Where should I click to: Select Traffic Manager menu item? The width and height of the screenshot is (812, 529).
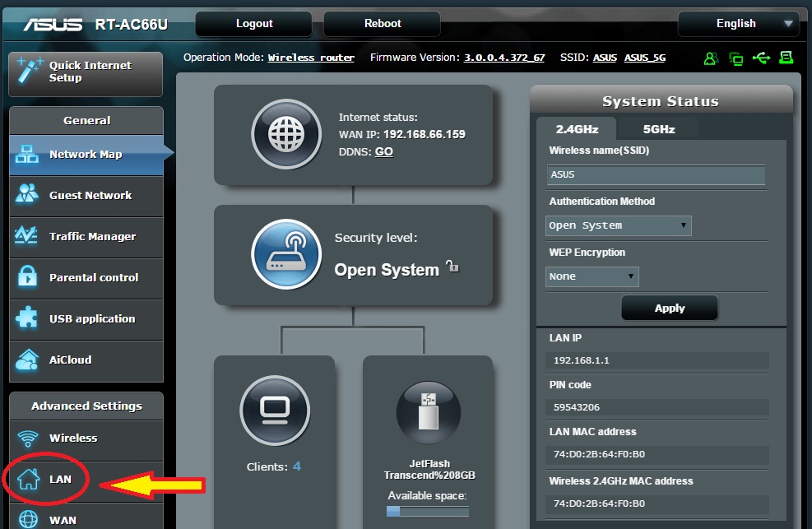[x=86, y=237]
